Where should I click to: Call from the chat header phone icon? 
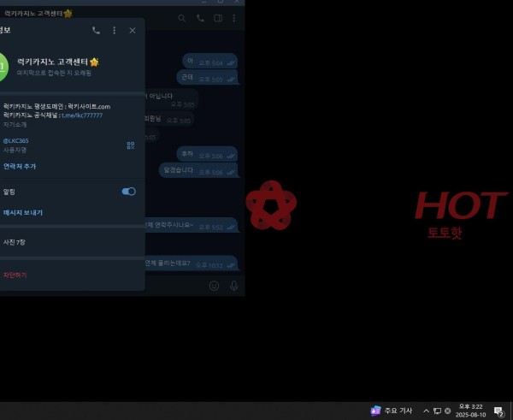[x=200, y=18]
